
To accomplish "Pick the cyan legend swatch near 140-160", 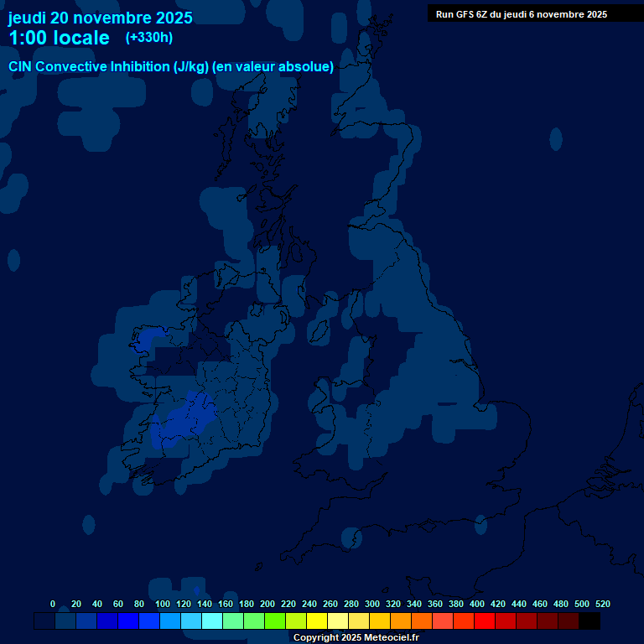I will (212, 621).
